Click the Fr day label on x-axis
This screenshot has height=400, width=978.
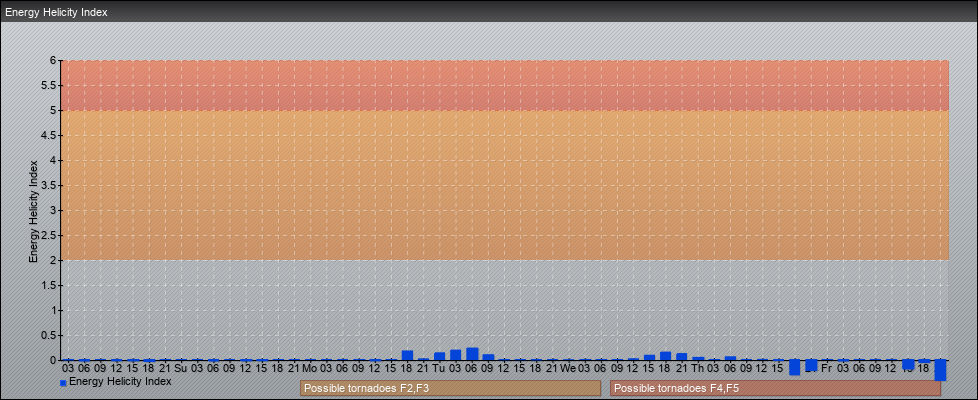[x=827, y=368]
